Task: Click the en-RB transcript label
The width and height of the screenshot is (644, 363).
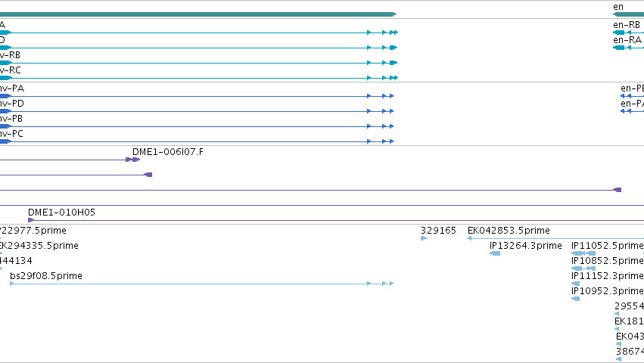Action: (627, 25)
